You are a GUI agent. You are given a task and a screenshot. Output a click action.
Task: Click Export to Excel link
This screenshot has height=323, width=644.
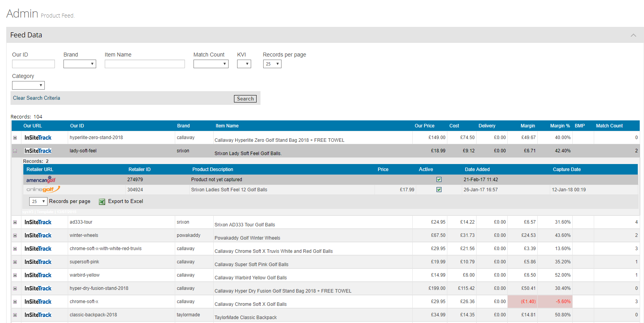tap(125, 201)
